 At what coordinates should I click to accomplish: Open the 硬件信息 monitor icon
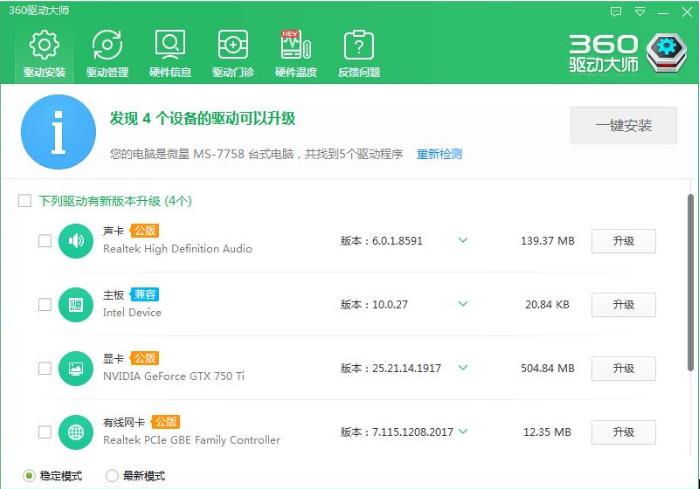tap(170, 46)
